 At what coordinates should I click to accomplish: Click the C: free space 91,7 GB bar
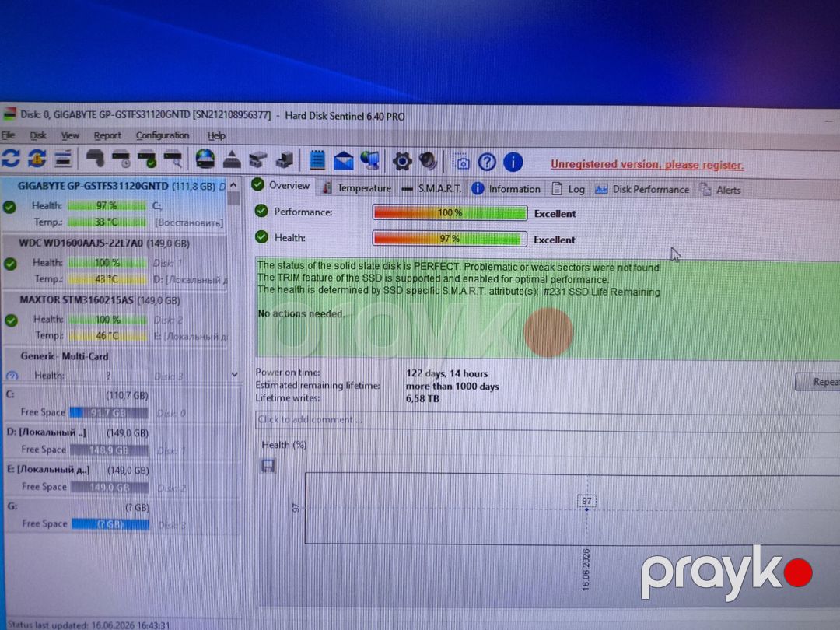[x=109, y=412]
